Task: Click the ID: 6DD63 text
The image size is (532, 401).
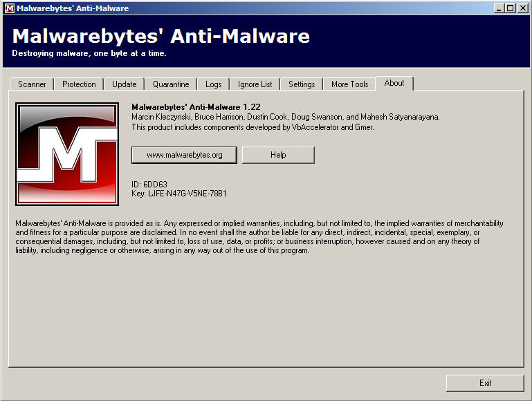Action: pos(149,185)
